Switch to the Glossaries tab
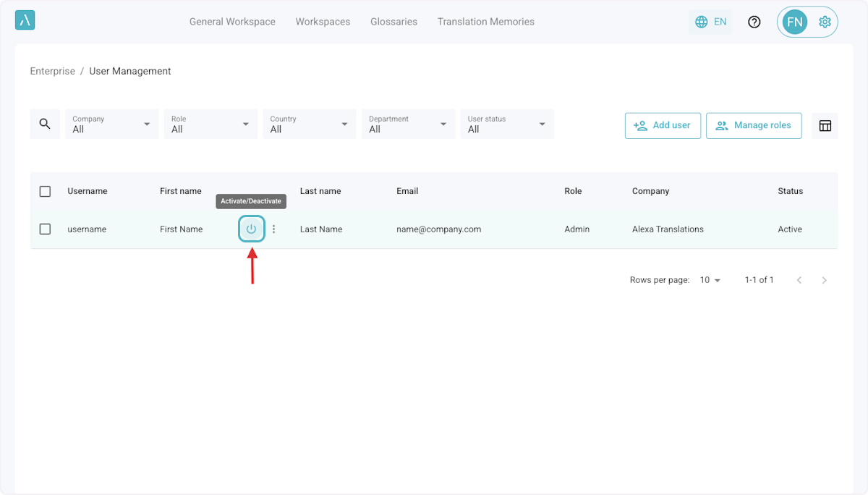868x495 pixels. (x=393, y=22)
